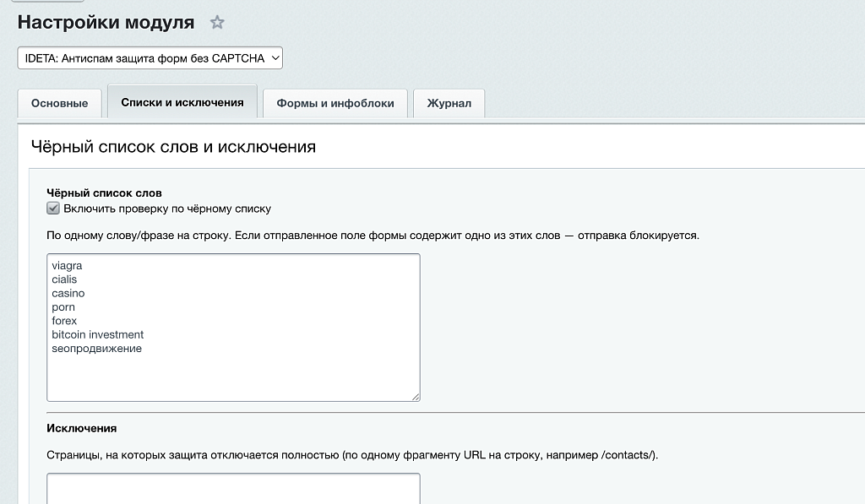Screen dimensions: 865x504
Task: Click the Чёрный список слов и исключения heading
Action: pos(173,147)
